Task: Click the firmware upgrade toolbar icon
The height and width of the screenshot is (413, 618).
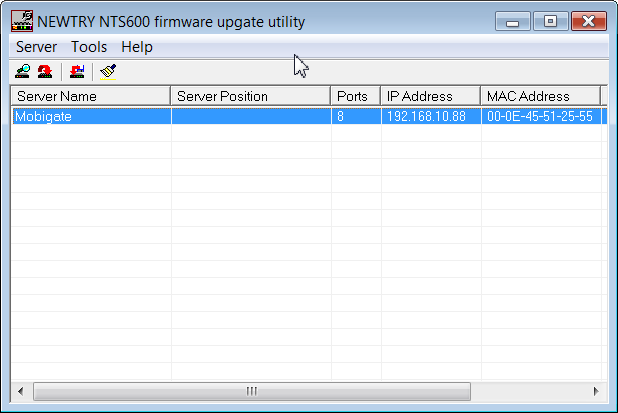Action: [77, 71]
